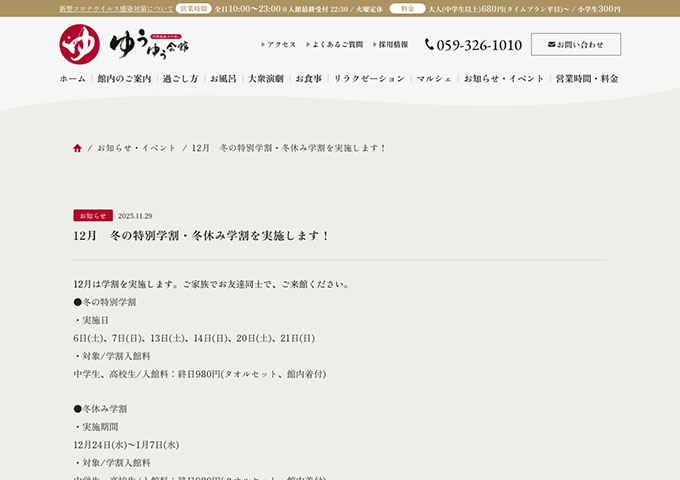Click the date 2025.11.29
The width and height of the screenshot is (680, 480).
(135, 216)
